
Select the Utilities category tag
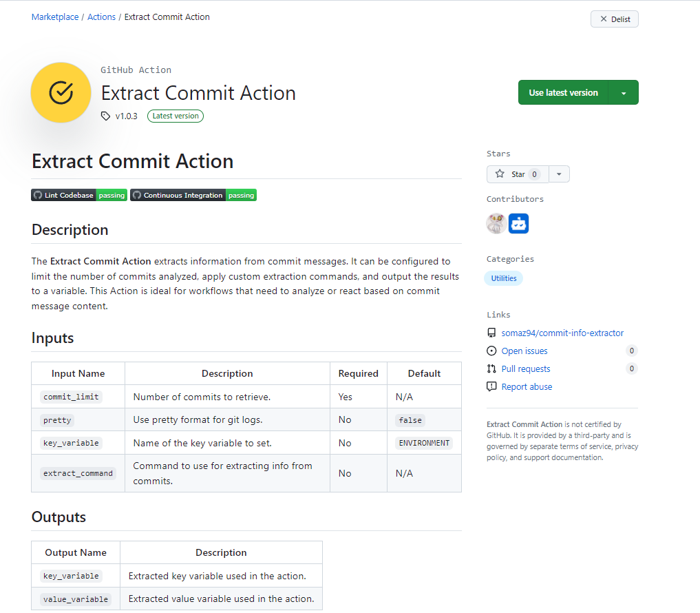[x=504, y=278]
